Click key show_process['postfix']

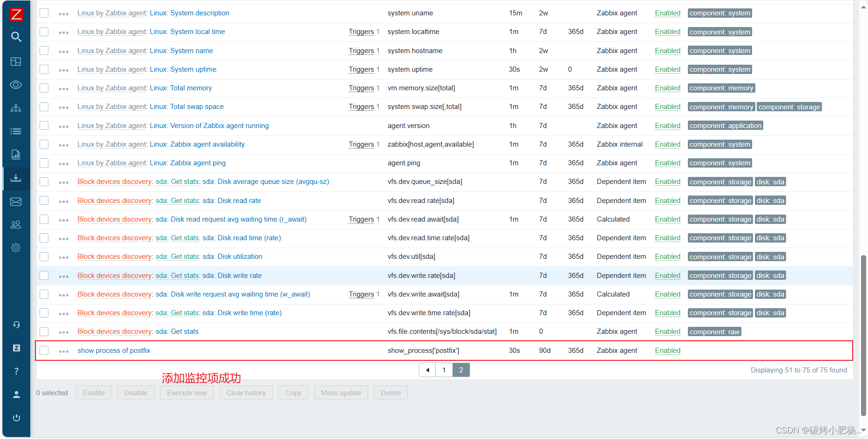[424, 351]
